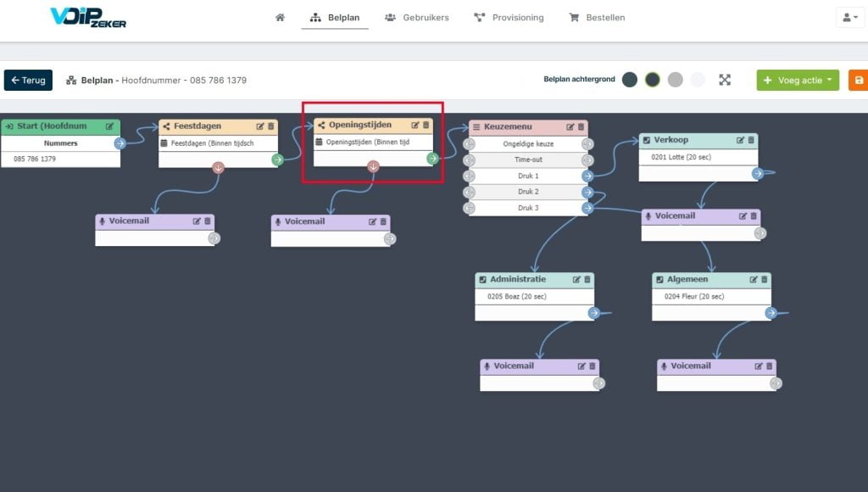Click the Terug back button

pos(28,80)
